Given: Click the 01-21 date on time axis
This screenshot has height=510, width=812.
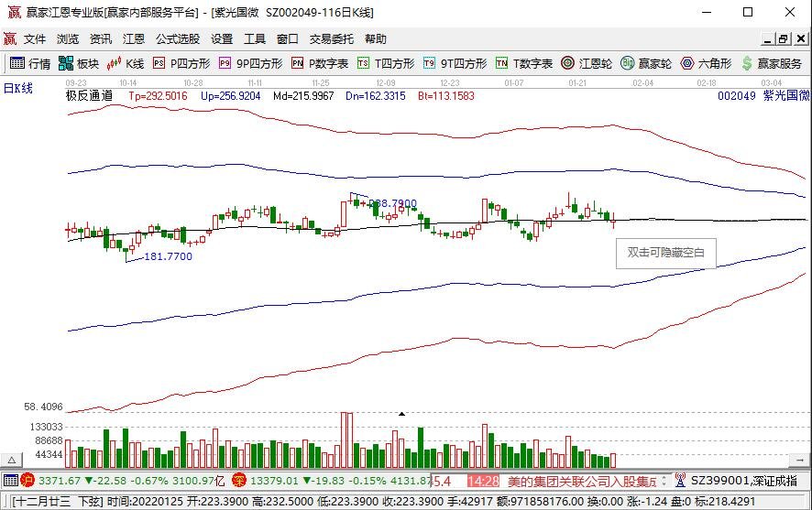Looking at the screenshot, I should [x=577, y=82].
